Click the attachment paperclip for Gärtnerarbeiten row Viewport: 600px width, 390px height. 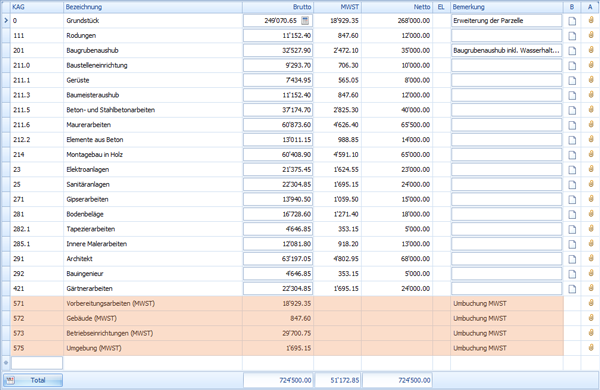pyautogui.click(x=591, y=289)
